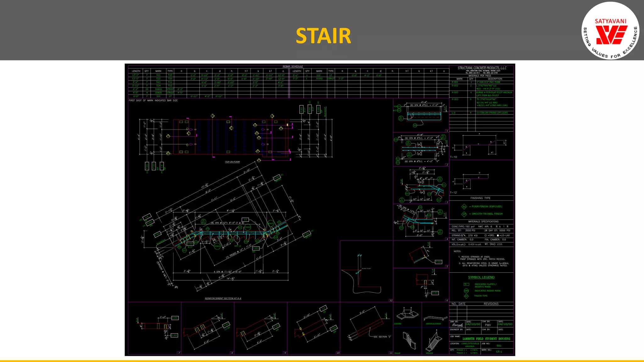Click the 'FINISHING TYPE' heading
The width and height of the screenshot is (644, 362).
tap(480, 198)
